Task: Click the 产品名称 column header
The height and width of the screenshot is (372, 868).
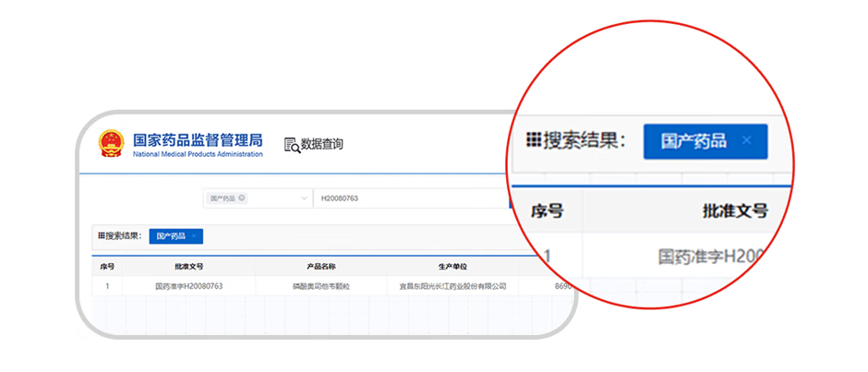Action: (x=321, y=267)
